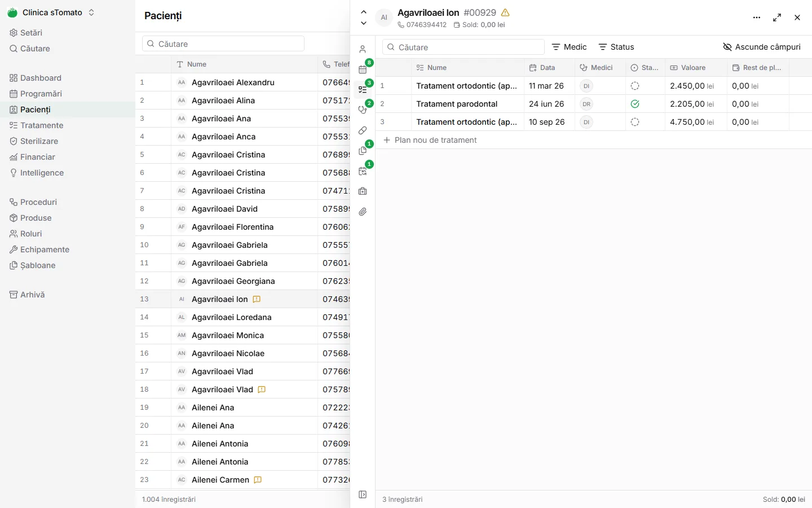Open the medical kit icon
The height and width of the screenshot is (508, 812).
point(363,191)
